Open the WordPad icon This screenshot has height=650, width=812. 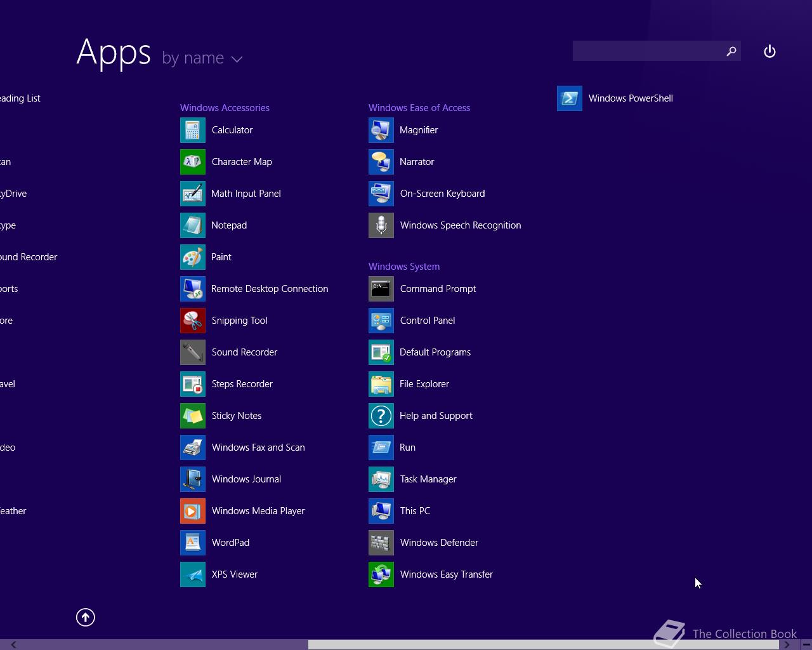[x=193, y=543]
